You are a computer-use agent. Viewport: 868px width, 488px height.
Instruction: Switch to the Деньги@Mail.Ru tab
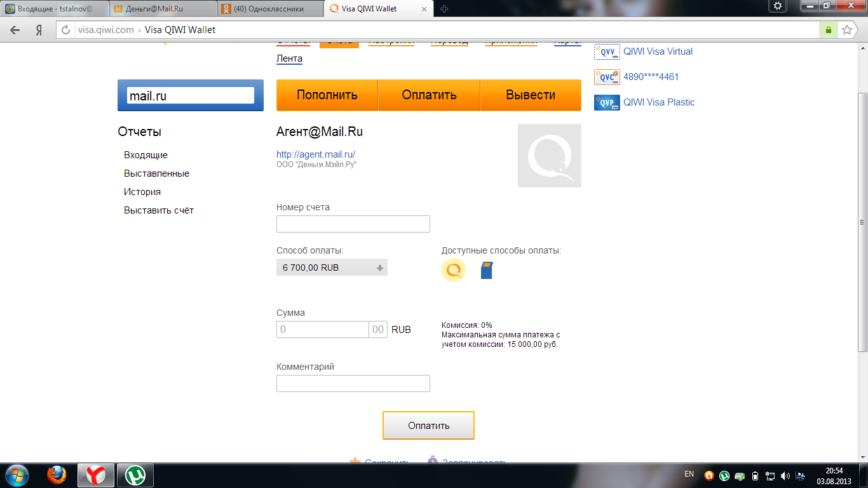coord(163,9)
